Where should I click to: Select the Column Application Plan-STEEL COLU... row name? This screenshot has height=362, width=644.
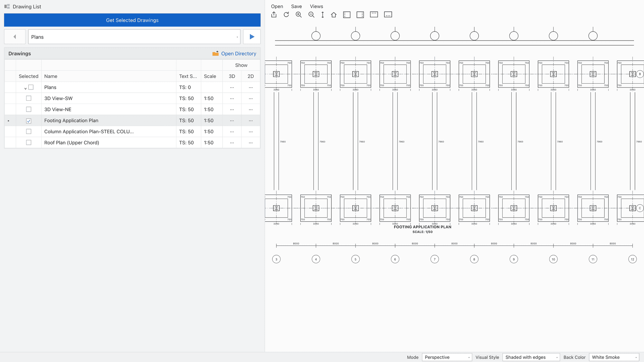(x=89, y=132)
